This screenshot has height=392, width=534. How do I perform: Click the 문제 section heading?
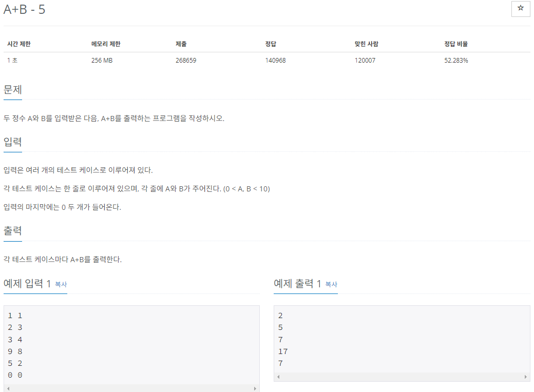[x=13, y=89]
